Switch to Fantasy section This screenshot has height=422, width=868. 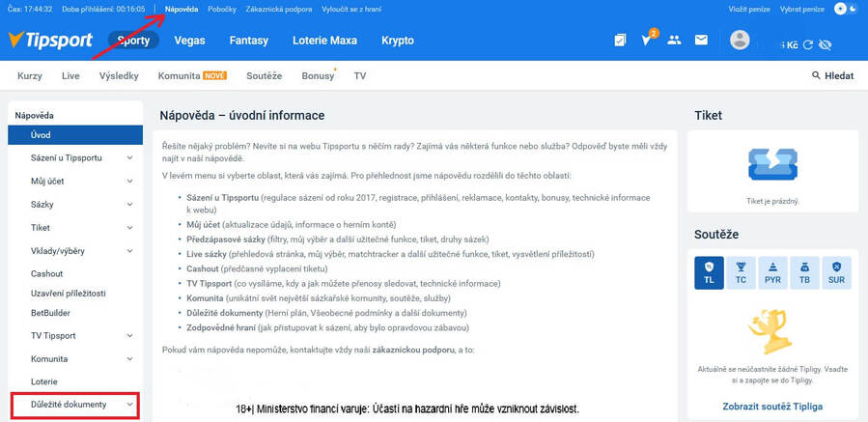248,41
